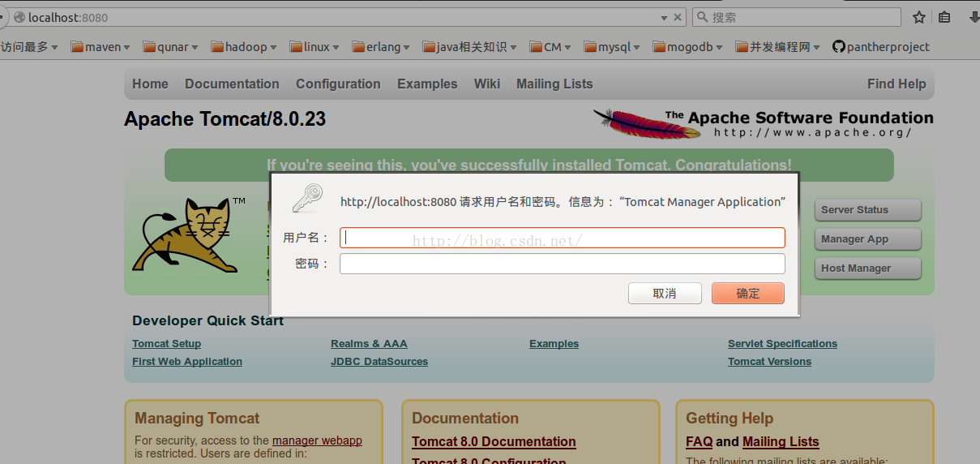
Task: Open Mailing Lists in top nav bar
Action: [554, 84]
